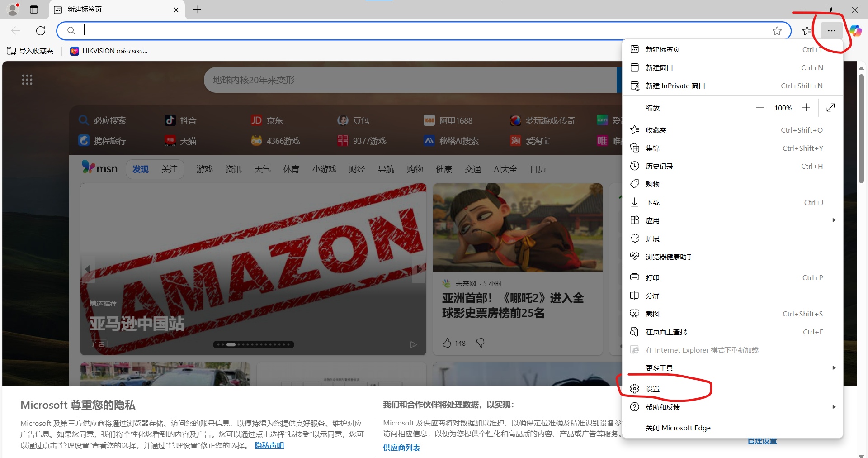Dislike the 哪吒2 article thumbs down

[480, 343]
